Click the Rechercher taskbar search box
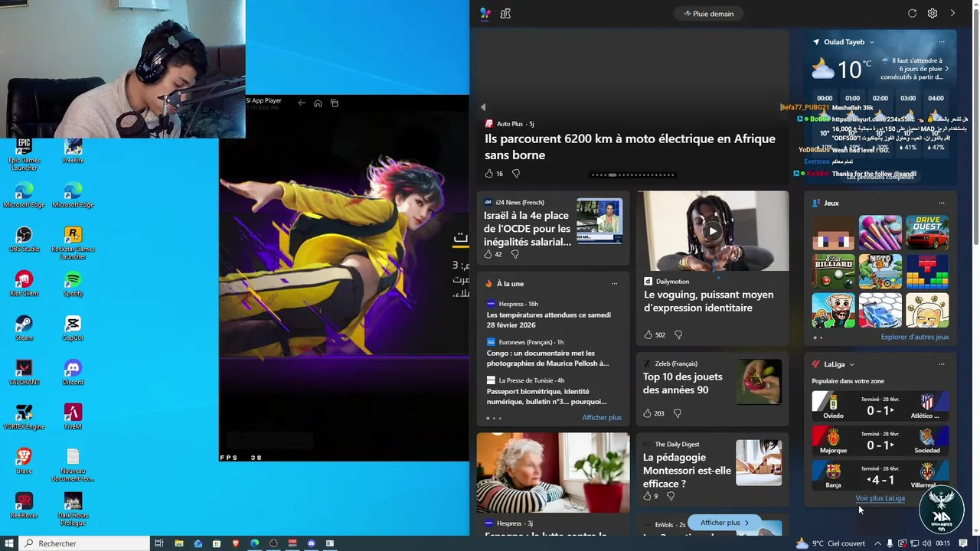Screen dimensions: 980x551 click(x=84, y=543)
